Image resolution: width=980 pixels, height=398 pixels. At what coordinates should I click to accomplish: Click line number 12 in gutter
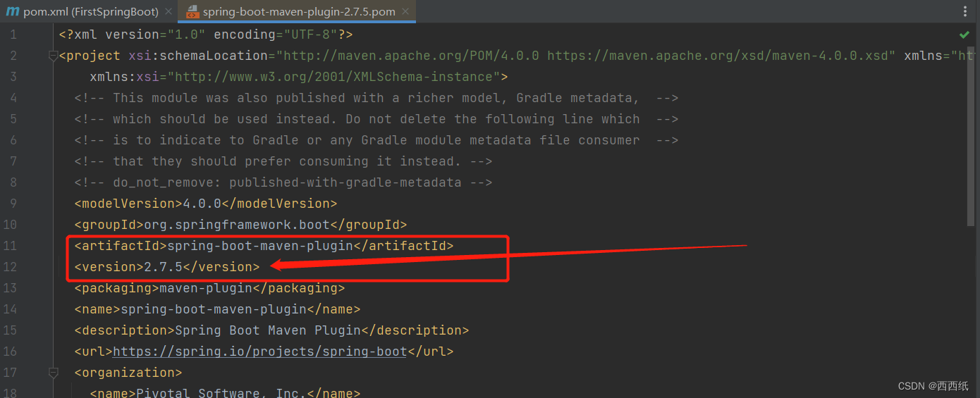[x=10, y=266]
